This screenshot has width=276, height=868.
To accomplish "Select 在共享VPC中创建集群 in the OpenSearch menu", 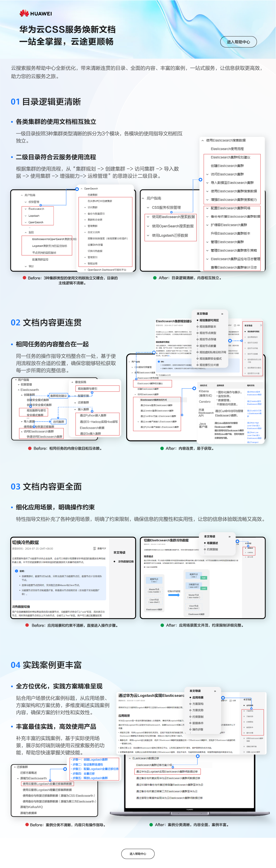I will [x=100, y=201].
